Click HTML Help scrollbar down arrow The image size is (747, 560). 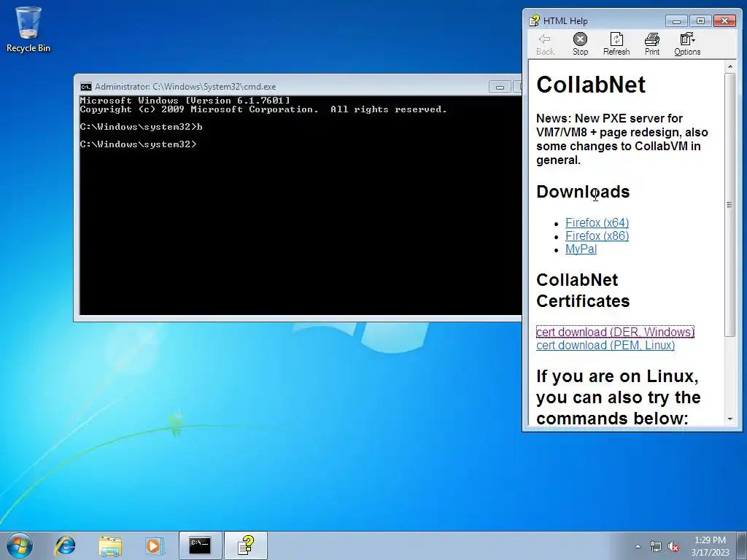(729, 419)
